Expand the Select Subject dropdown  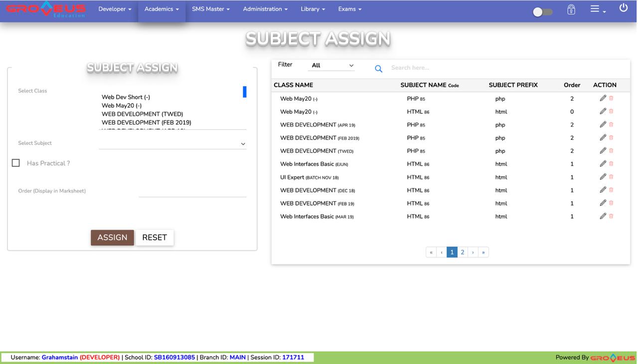[172, 143]
